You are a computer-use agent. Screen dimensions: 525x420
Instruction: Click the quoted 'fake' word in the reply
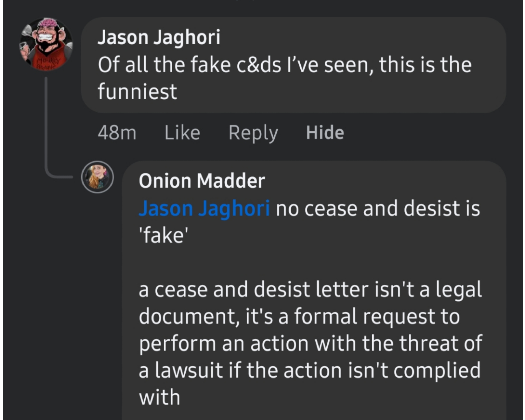[x=163, y=235]
